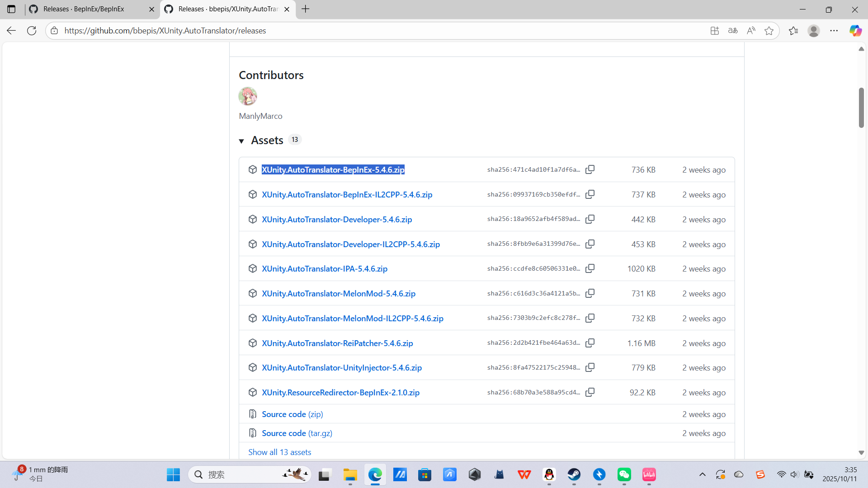Open Steam from the taskbar
The height and width of the screenshot is (488, 868).
coord(574,474)
